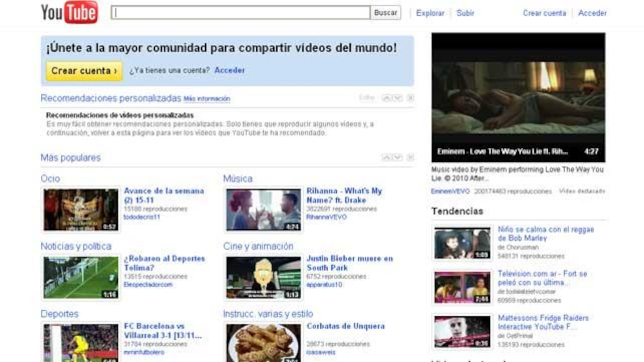The height and width of the screenshot is (362, 644).
Task: Open Corbatas de Unquera title
Action: point(346,326)
